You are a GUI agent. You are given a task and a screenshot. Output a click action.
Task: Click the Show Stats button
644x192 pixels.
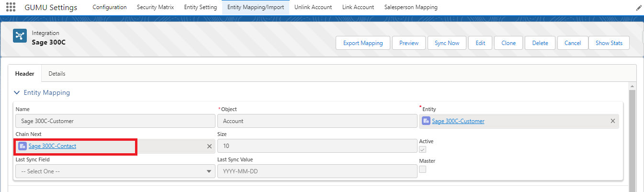point(609,43)
